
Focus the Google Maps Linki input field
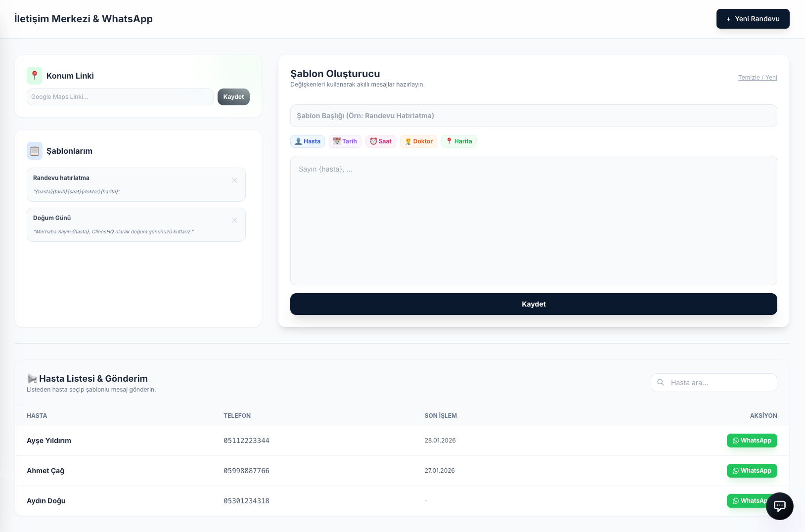120,97
